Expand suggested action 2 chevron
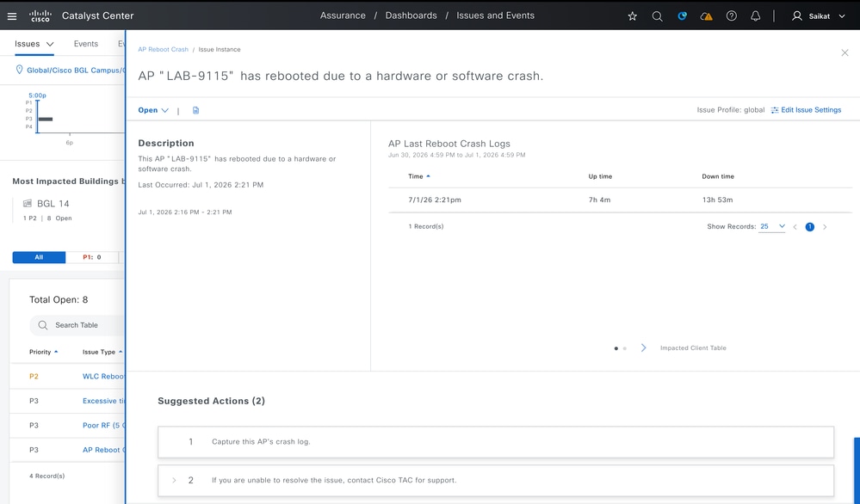This screenshot has height=504, width=860. [174, 480]
